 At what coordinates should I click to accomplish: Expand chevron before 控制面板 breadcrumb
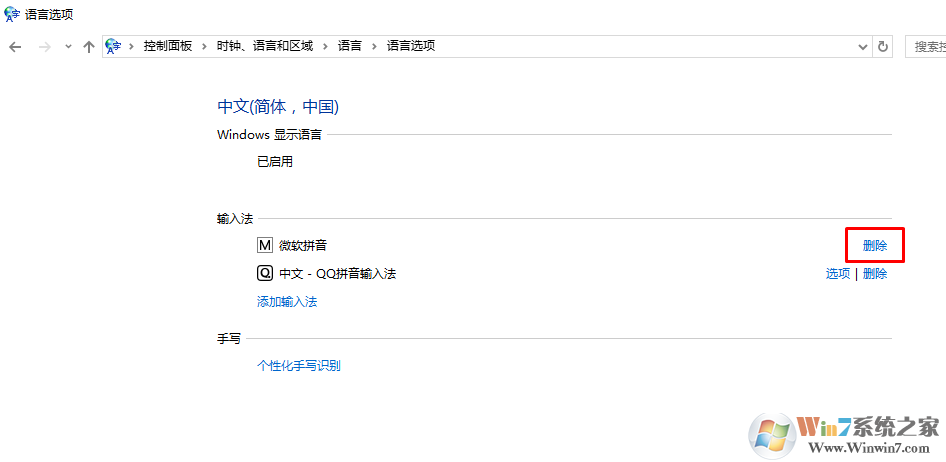click(x=132, y=46)
